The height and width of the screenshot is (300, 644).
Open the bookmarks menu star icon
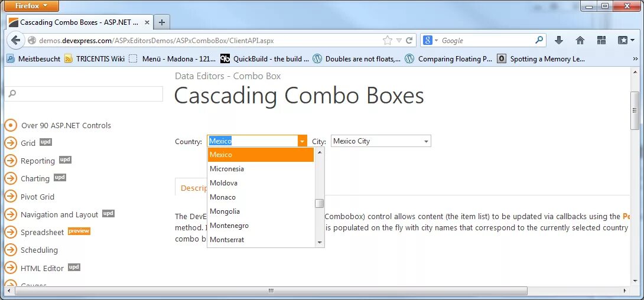point(626,40)
